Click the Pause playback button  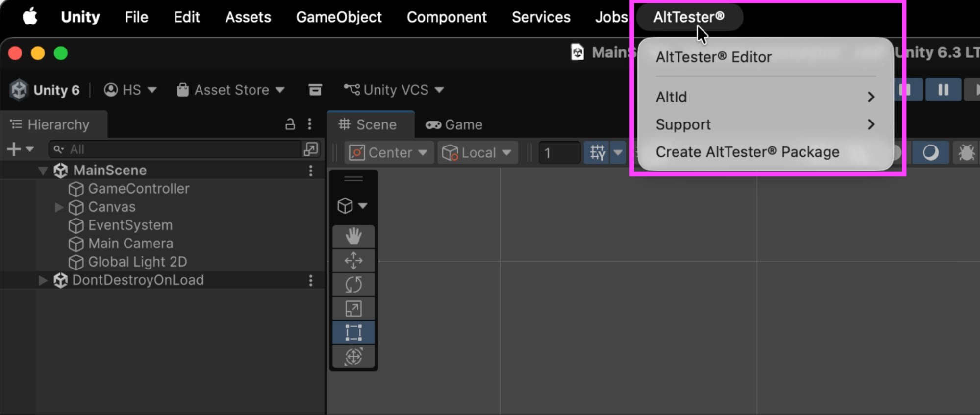(943, 90)
